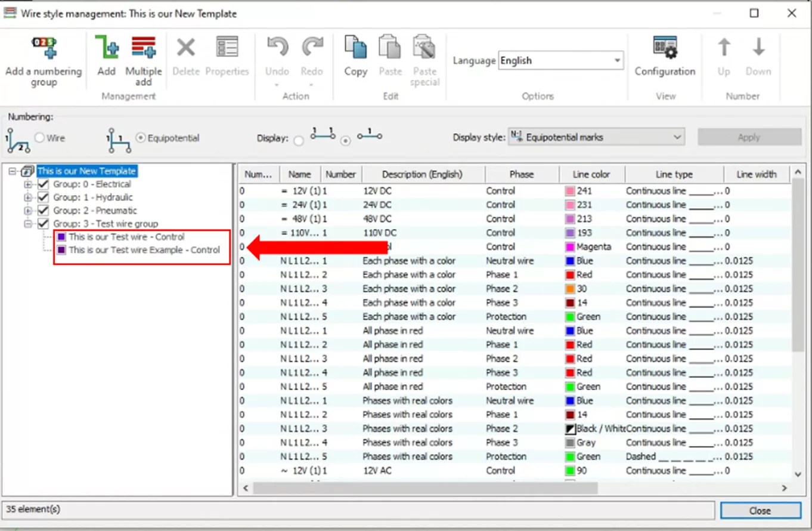Click the Gray line color cell
The image size is (812, 531).
[591, 443]
